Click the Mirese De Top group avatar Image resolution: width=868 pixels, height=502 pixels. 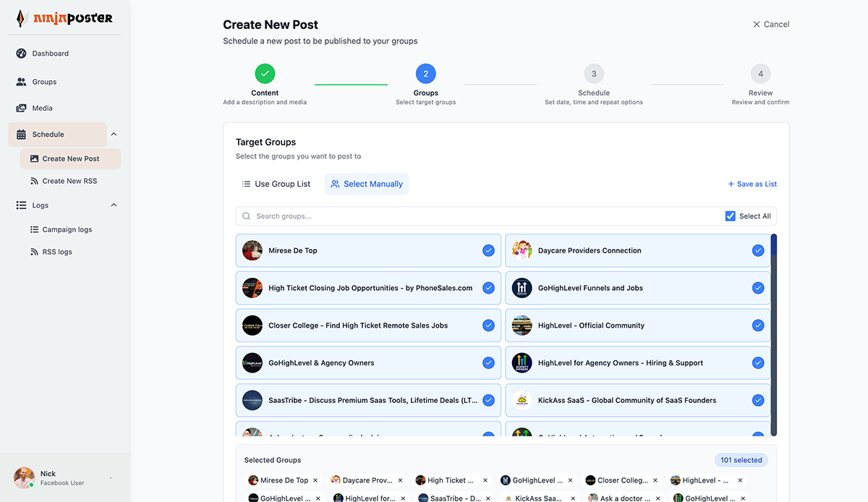pos(252,250)
